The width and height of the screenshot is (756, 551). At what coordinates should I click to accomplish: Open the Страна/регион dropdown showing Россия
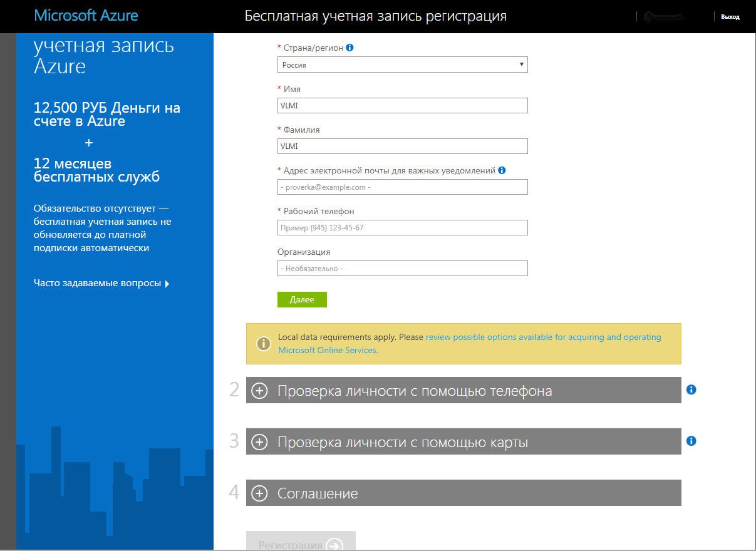pyautogui.click(x=402, y=64)
